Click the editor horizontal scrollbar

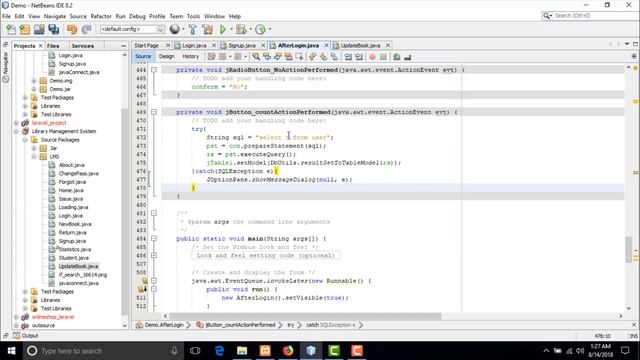[306, 316]
